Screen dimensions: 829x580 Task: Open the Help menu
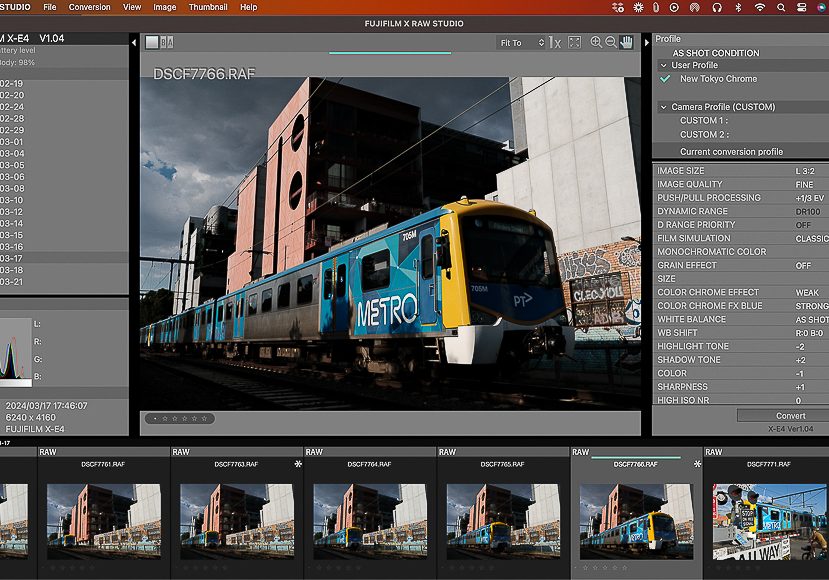248,7
